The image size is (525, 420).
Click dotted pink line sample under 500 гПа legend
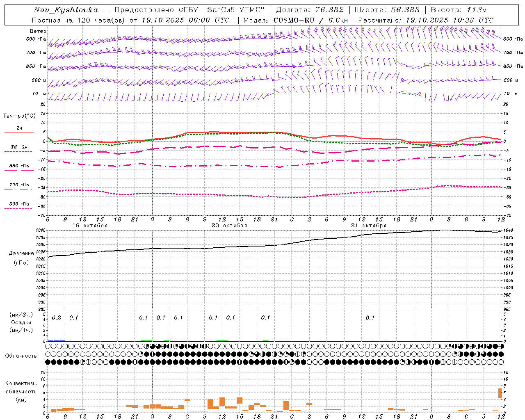coord(18,209)
